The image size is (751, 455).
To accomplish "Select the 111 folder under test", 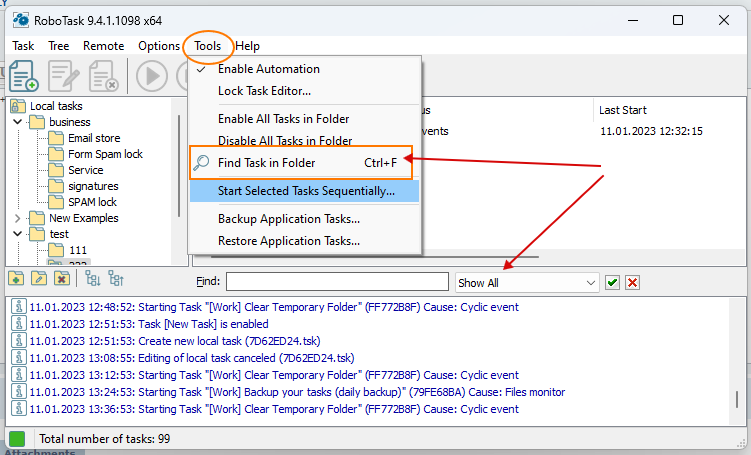I will 78,250.
